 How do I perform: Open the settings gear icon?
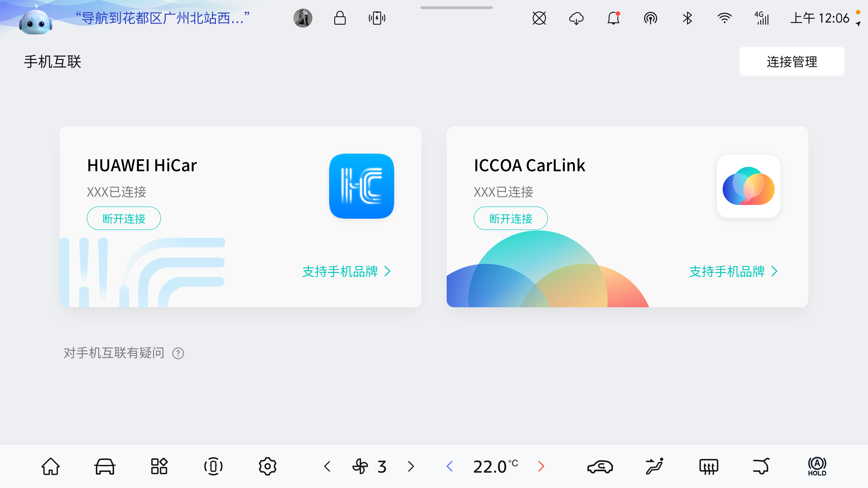pyautogui.click(x=268, y=467)
